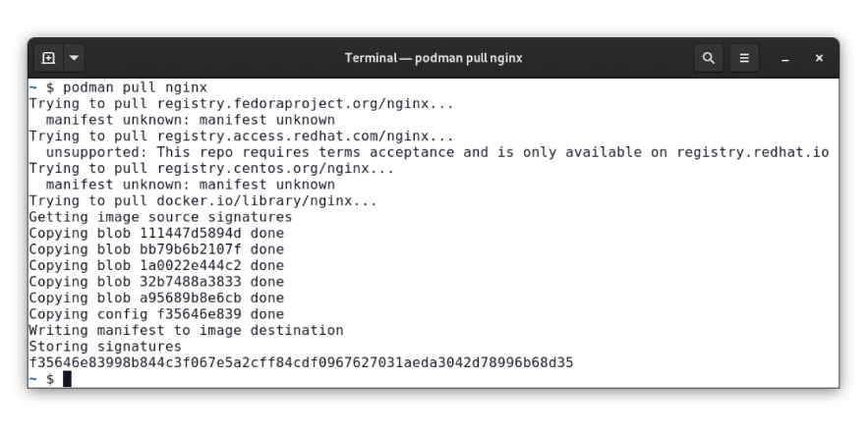Open the terminal search tool
868x434 pixels.
pyautogui.click(x=709, y=58)
